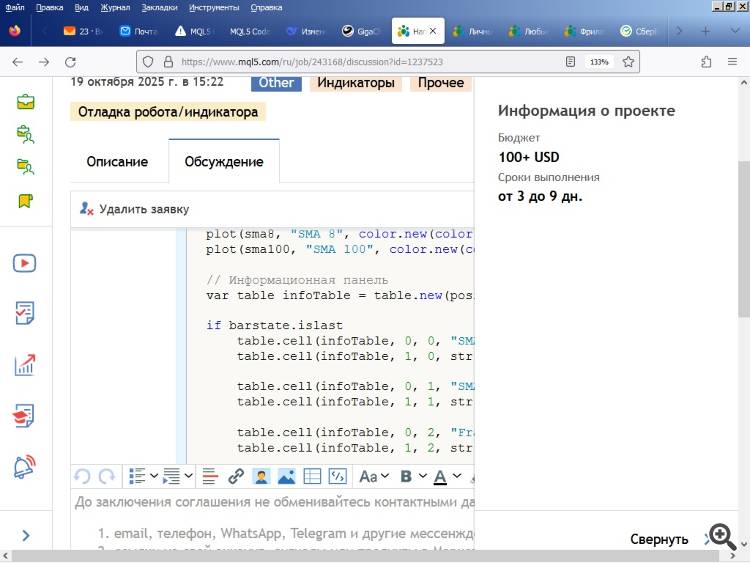The image size is (750, 563).
Task: Click magnifier zoom icon at bottom right
Action: click(x=722, y=537)
